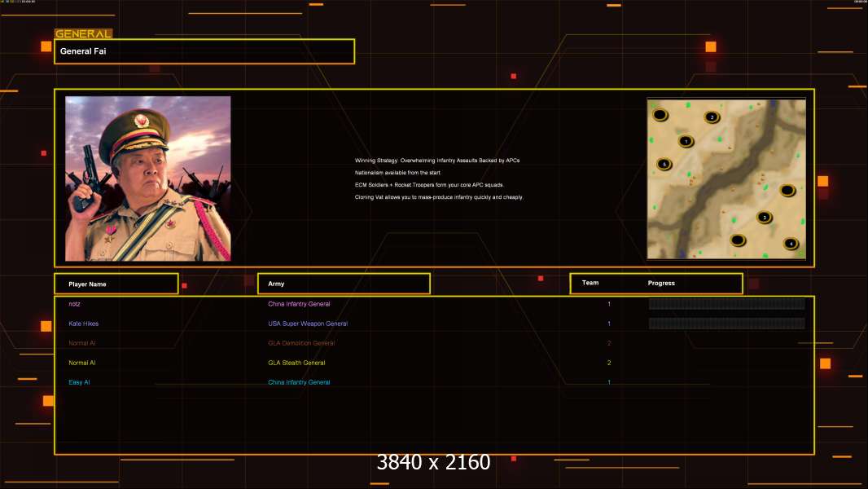Click start position marker 4 on the map
The image size is (868, 489).
[x=791, y=243]
